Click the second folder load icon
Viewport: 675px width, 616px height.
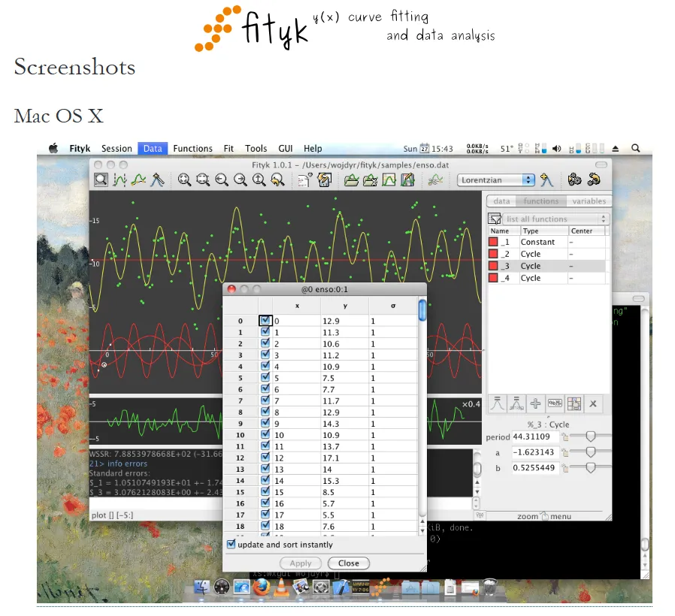point(370,180)
